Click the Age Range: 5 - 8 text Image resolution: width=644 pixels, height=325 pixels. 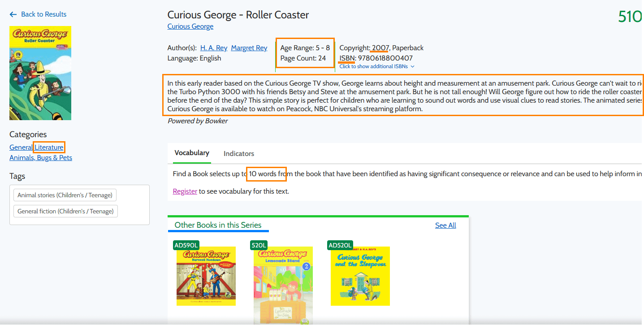click(305, 48)
